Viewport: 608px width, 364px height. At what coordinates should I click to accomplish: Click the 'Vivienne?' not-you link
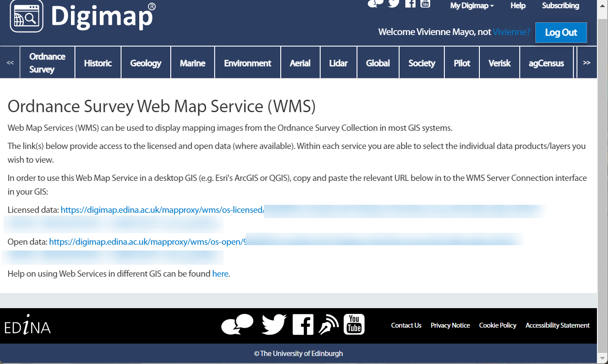(x=512, y=32)
